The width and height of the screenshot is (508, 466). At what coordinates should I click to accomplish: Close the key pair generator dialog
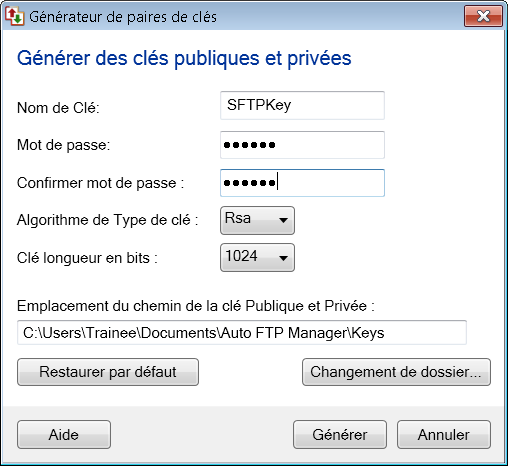483,16
